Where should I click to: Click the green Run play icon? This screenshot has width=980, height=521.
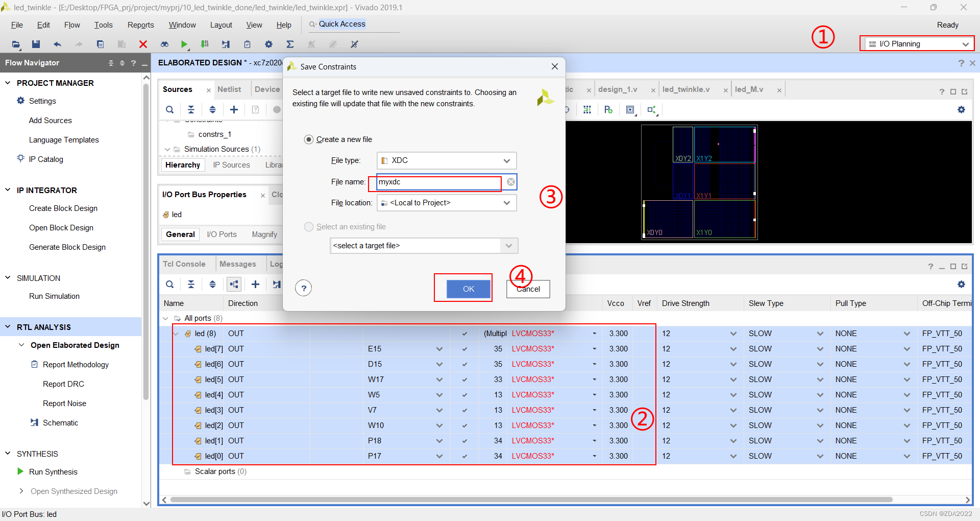click(x=184, y=44)
